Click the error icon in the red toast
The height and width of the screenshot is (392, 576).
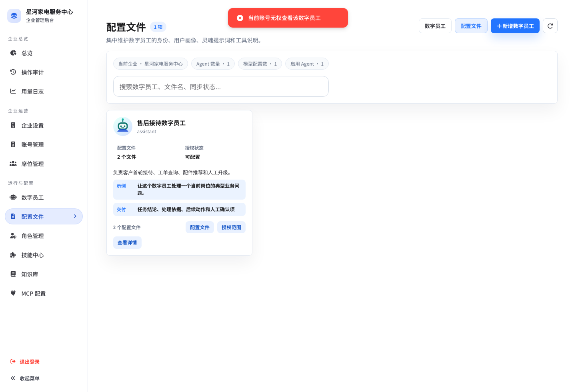240,18
